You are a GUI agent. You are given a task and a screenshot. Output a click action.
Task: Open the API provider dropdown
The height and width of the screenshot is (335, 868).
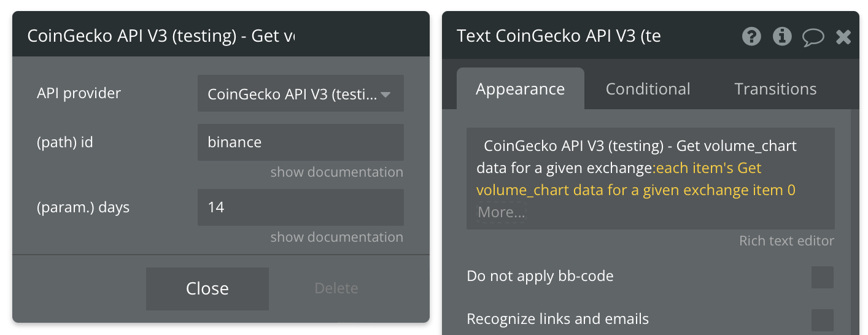pos(300,94)
